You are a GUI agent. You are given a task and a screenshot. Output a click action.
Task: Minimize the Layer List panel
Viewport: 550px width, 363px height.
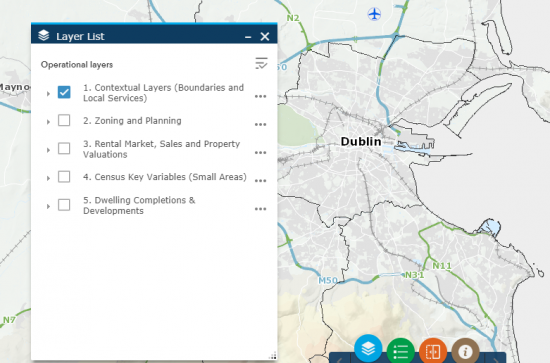click(248, 36)
